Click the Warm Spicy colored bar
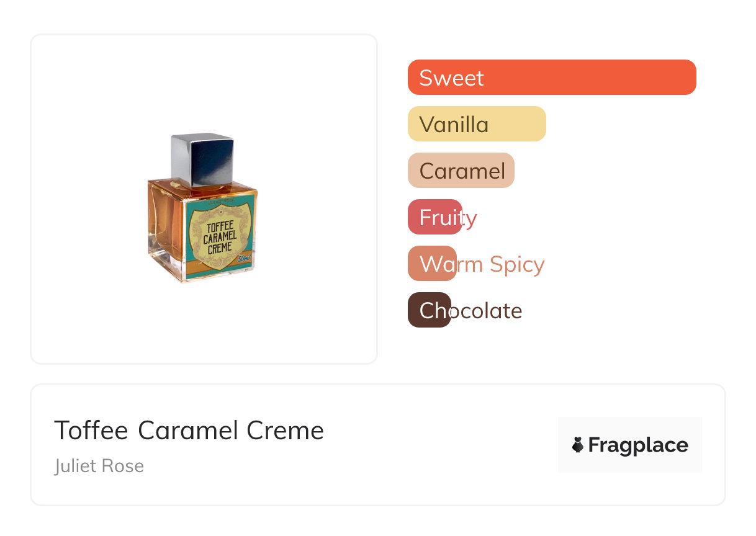The image size is (756, 536). (x=432, y=264)
